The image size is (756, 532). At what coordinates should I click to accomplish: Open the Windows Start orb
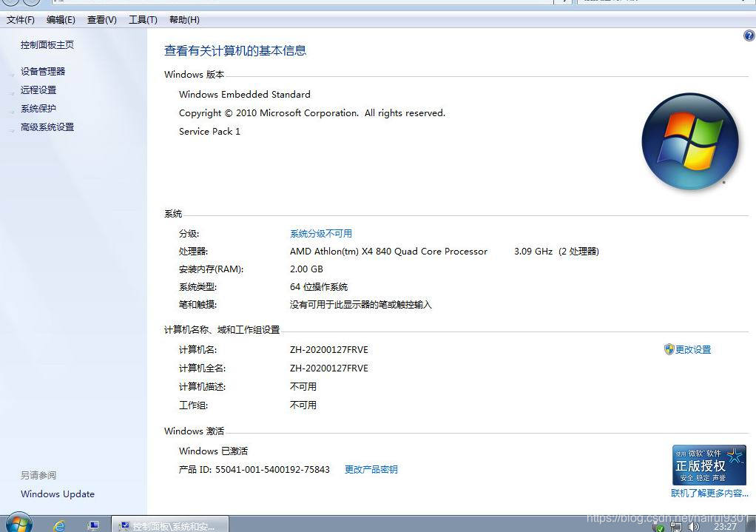point(18,523)
